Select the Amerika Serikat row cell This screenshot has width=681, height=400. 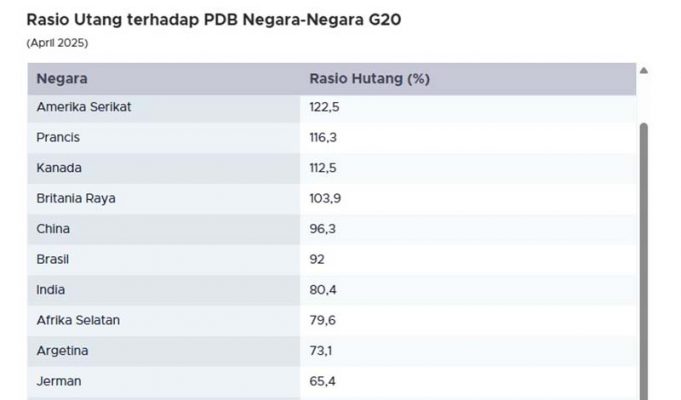coord(84,107)
